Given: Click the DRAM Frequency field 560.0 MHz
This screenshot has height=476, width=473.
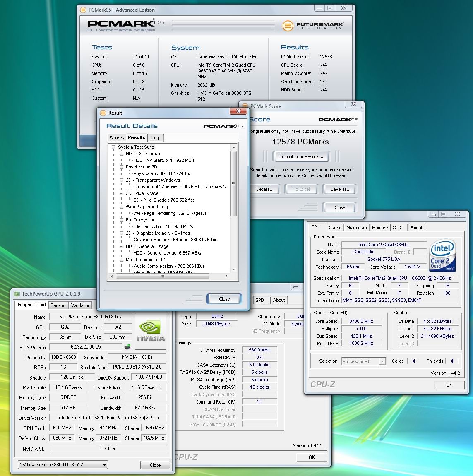Looking at the screenshot, I should tap(259, 350).
